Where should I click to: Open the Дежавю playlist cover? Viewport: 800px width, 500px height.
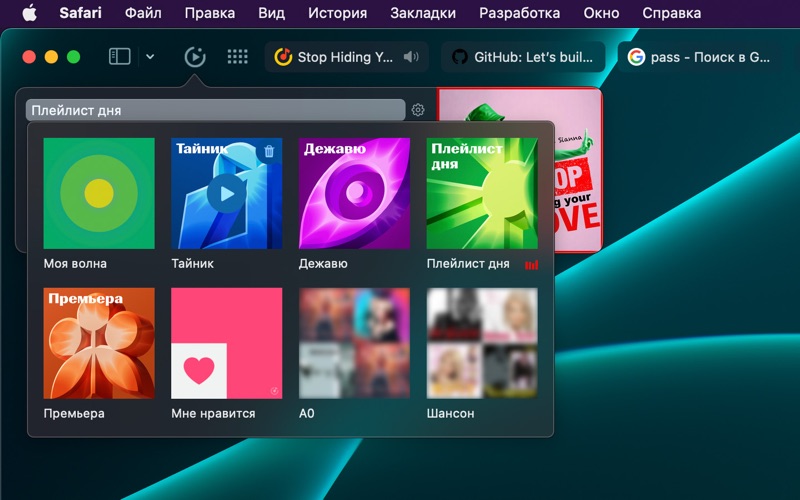(354, 193)
